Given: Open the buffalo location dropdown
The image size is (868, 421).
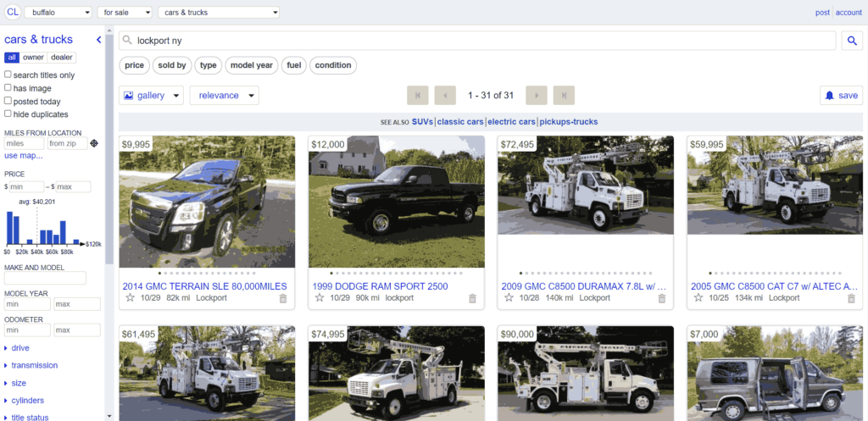Looking at the screenshot, I should click(58, 12).
